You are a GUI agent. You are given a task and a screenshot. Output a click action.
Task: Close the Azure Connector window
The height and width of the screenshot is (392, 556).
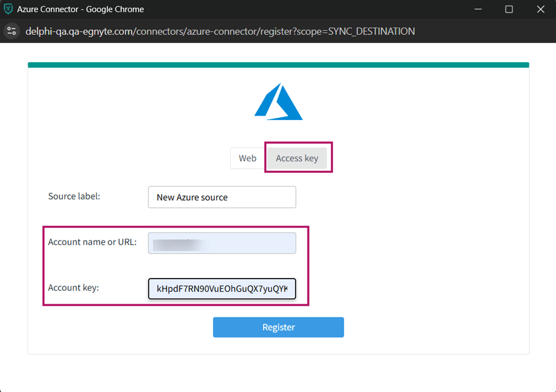pyautogui.click(x=540, y=9)
